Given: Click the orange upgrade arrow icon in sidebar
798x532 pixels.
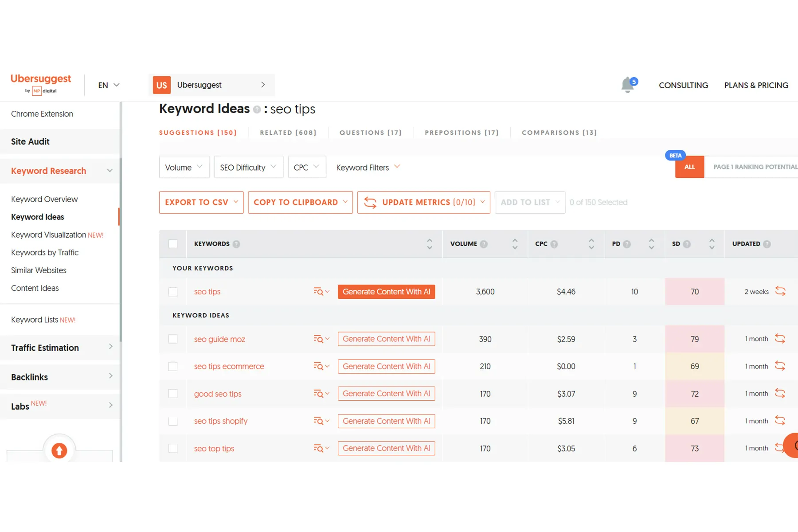Looking at the screenshot, I should [59, 450].
